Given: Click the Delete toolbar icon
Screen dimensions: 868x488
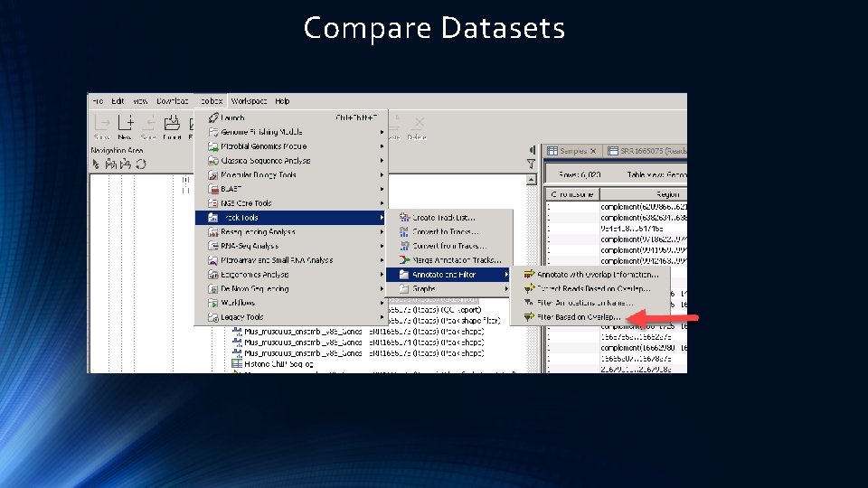Looking at the screenshot, I should 418,127.
